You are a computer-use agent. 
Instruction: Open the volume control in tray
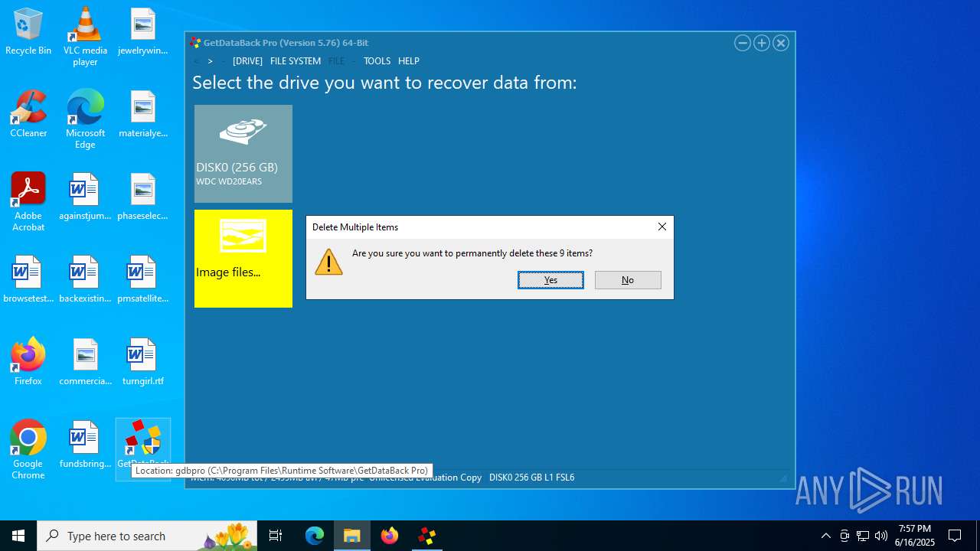click(x=881, y=536)
